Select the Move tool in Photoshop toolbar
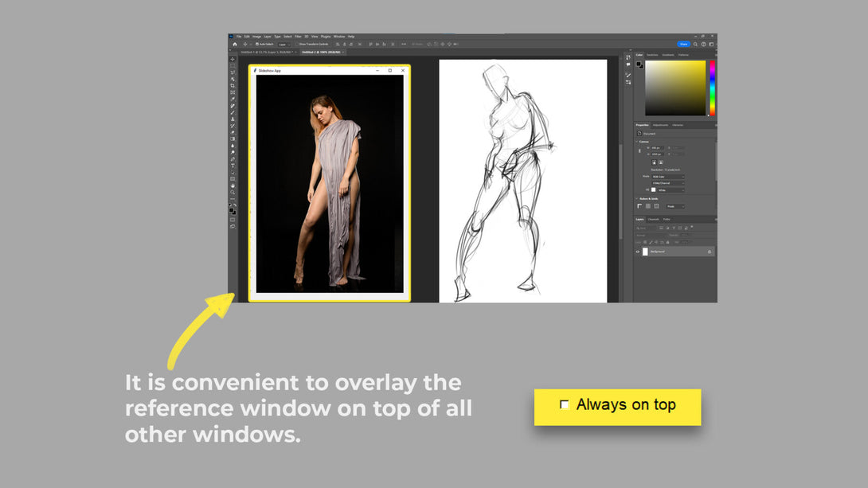The width and height of the screenshot is (868, 488). tap(233, 59)
